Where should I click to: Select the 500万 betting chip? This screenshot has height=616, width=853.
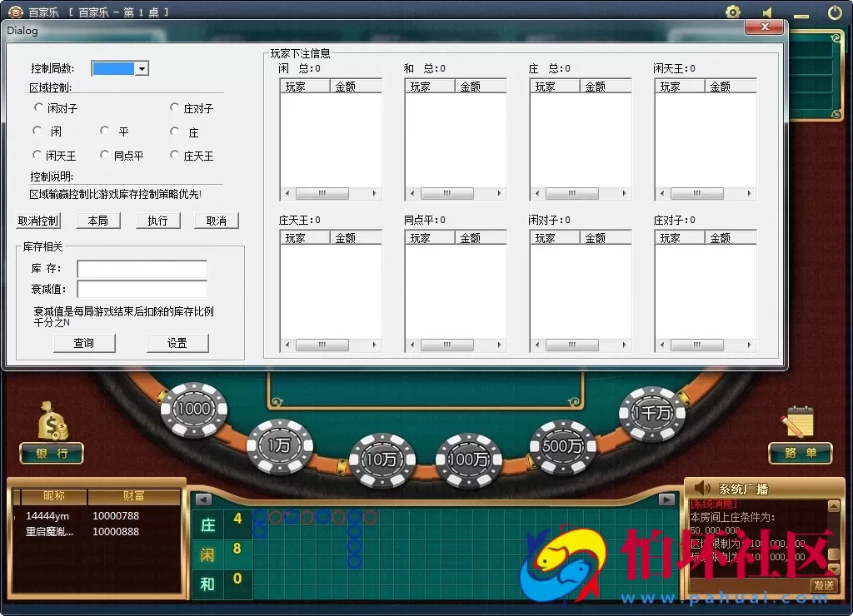pos(563,446)
